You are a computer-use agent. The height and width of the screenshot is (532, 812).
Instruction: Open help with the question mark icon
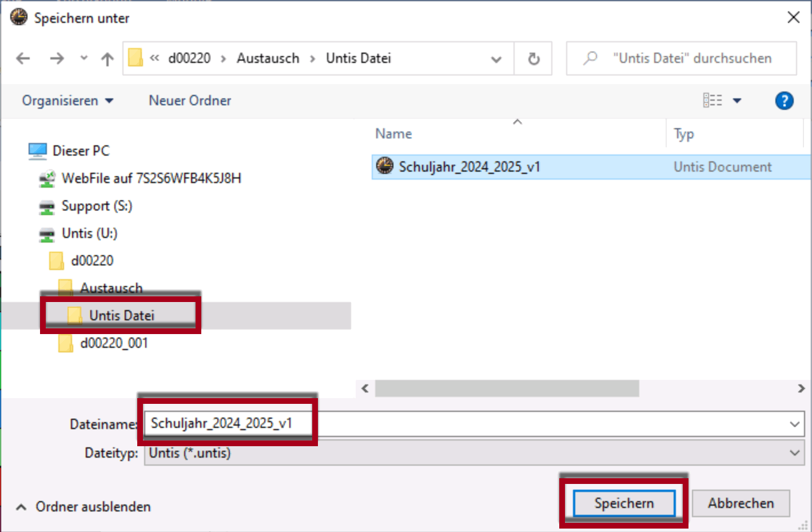(x=784, y=101)
